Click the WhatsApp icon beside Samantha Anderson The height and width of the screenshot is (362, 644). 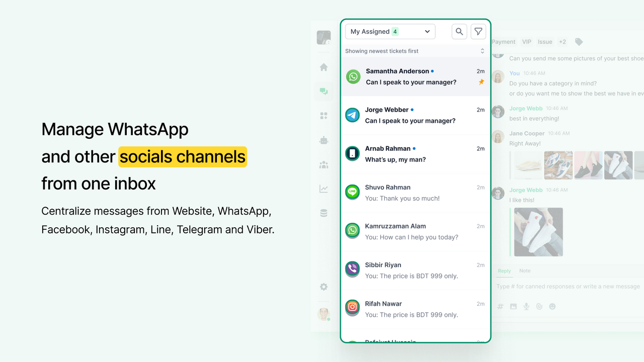coord(353,76)
